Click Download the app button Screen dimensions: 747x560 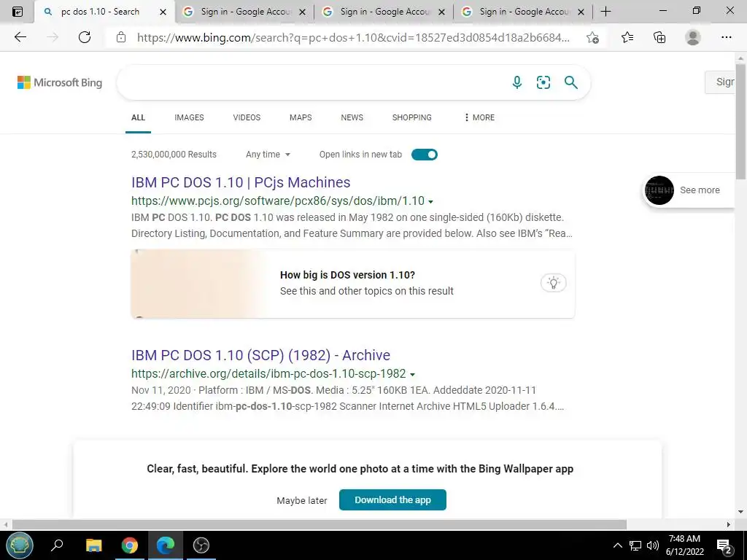(392, 500)
